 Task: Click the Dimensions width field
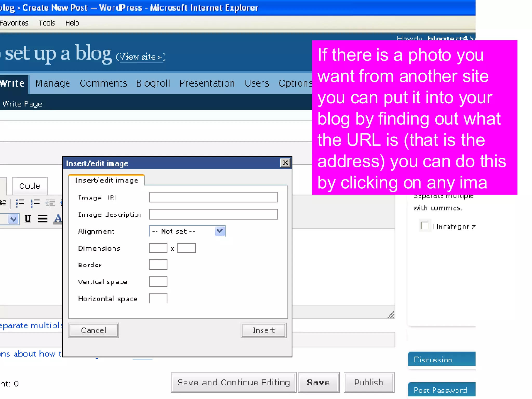(x=158, y=248)
